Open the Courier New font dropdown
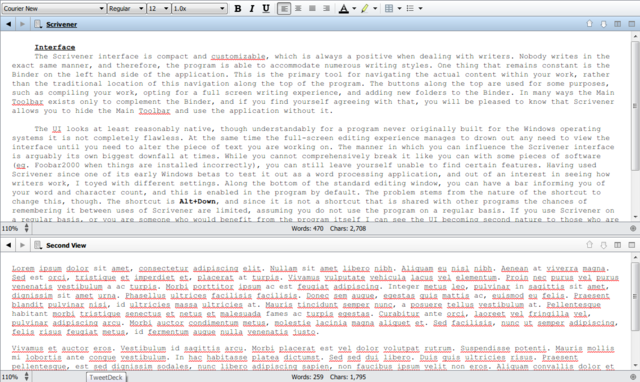Screen dimensions: 640x382 click(53, 9)
